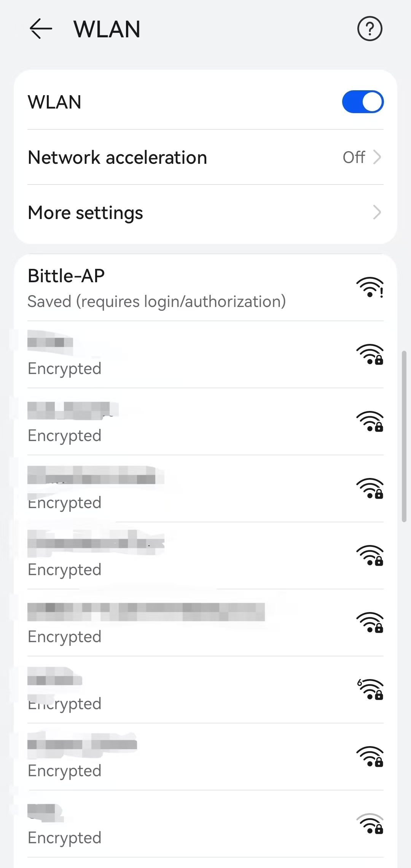
Task: Tap the Wi-Fi 6 locked signal icon
Action: [x=370, y=689]
